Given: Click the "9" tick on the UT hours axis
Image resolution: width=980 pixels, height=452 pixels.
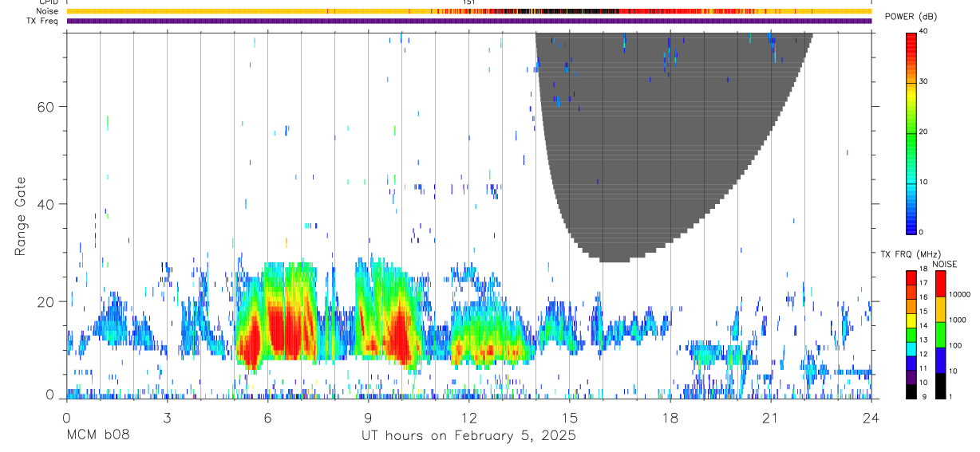Looking at the screenshot, I should pos(368,418).
